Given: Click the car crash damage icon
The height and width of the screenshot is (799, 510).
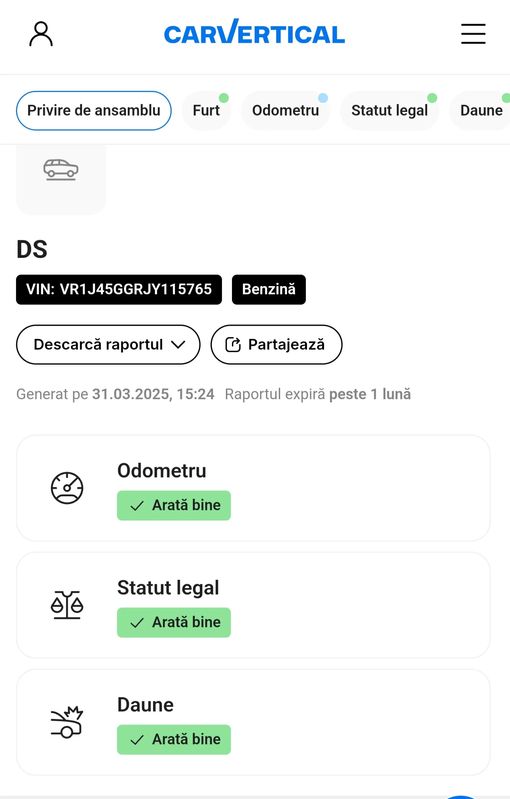Looking at the screenshot, I should coord(67,722).
